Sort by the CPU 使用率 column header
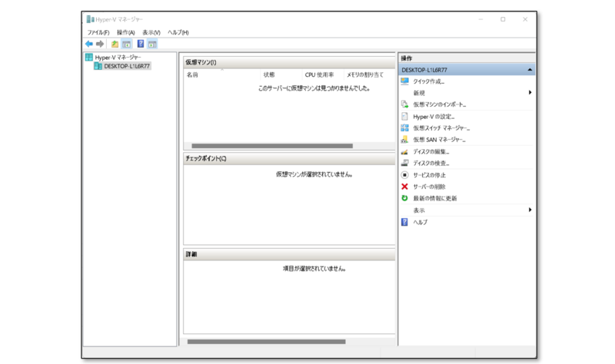Image resolution: width=615 pixels, height=364 pixels. click(323, 74)
